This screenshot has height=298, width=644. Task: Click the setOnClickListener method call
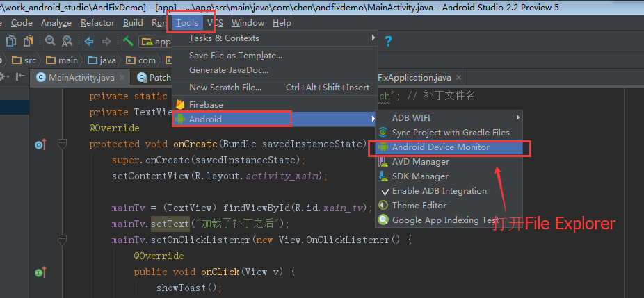click(x=201, y=240)
